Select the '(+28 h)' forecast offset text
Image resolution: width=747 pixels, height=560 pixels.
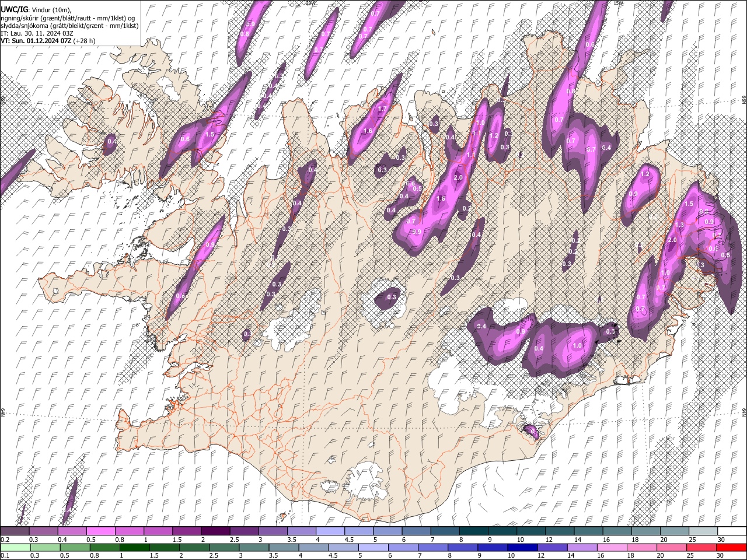[84, 41]
